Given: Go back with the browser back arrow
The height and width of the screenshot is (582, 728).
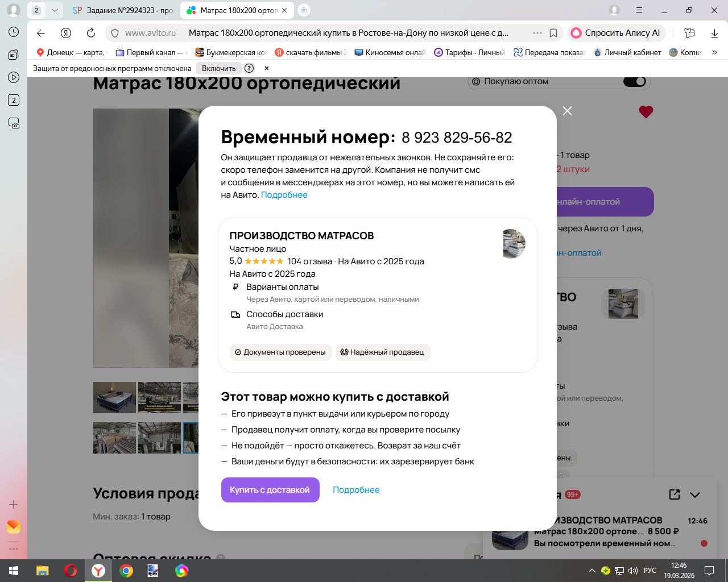Looking at the screenshot, I should coord(41,33).
